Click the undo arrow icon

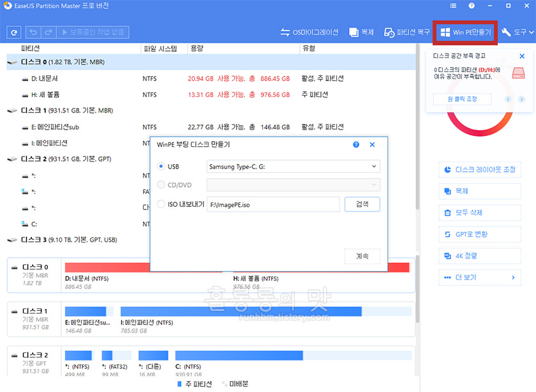pyautogui.click(x=33, y=32)
